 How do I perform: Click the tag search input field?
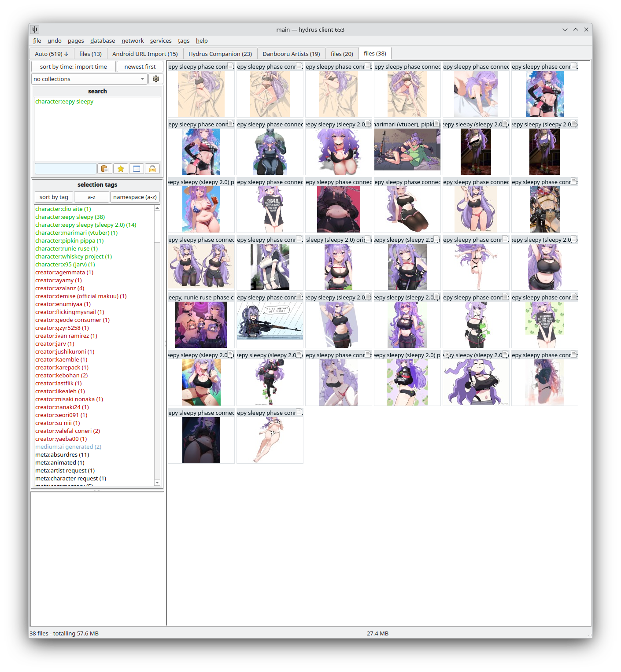66,169
